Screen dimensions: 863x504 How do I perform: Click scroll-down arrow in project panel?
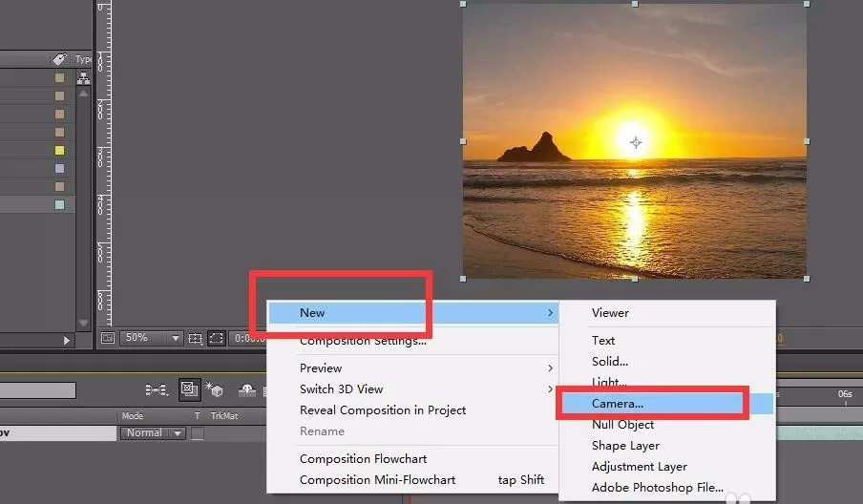[x=83, y=323]
